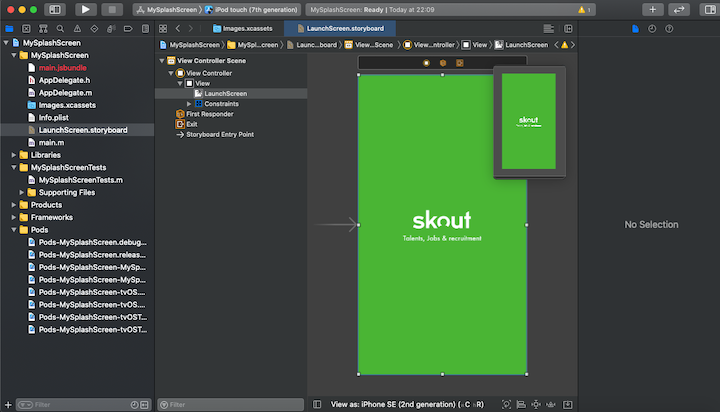Image resolution: width=720 pixels, height=412 pixels.
Task: Switch to the Images.xcassets tab
Action: point(243,28)
